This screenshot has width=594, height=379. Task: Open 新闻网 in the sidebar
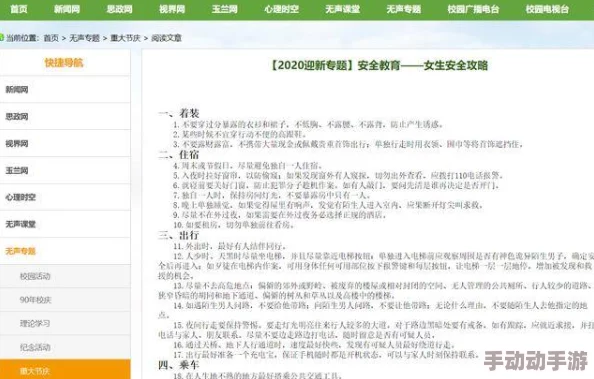pos(65,89)
